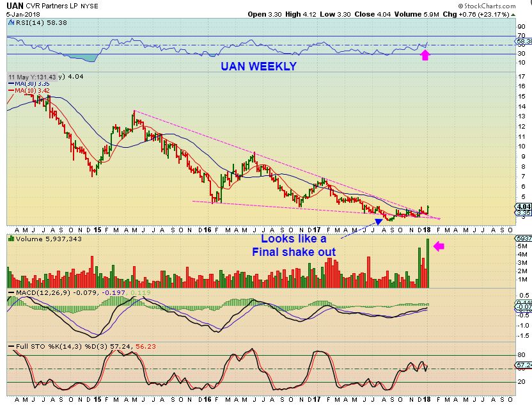Select the CVR Partners LP company name
This screenshot has height=405, width=532.
pos(52,6)
